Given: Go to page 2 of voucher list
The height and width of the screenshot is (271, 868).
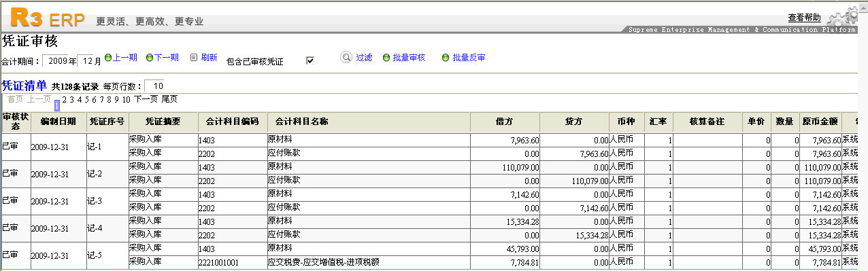Looking at the screenshot, I should coord(64,99).
